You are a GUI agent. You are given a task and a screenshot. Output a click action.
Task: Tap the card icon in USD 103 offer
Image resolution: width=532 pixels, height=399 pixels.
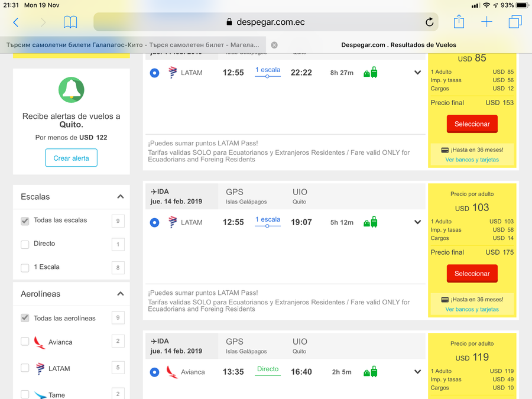[x=445, y=300]
